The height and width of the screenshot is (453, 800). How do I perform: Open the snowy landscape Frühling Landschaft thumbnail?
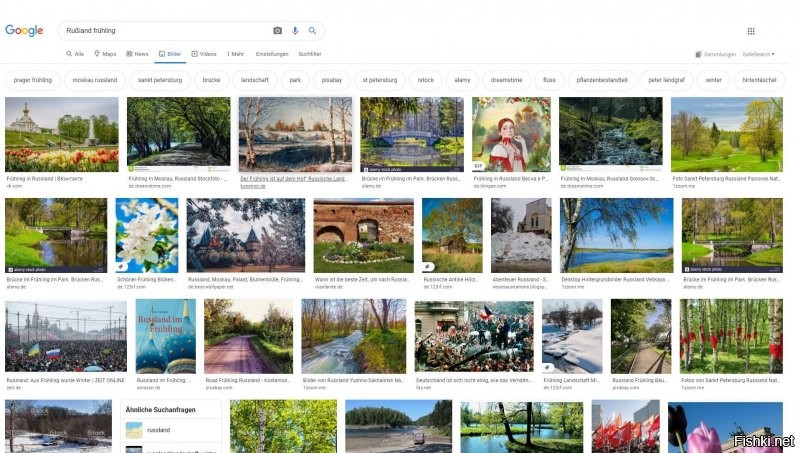572,336
